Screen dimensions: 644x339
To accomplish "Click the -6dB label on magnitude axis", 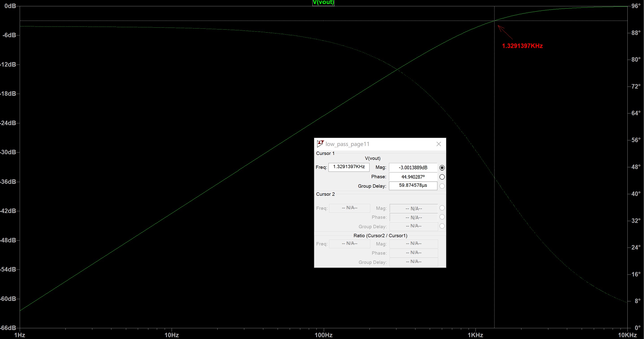I will (9, 35).
